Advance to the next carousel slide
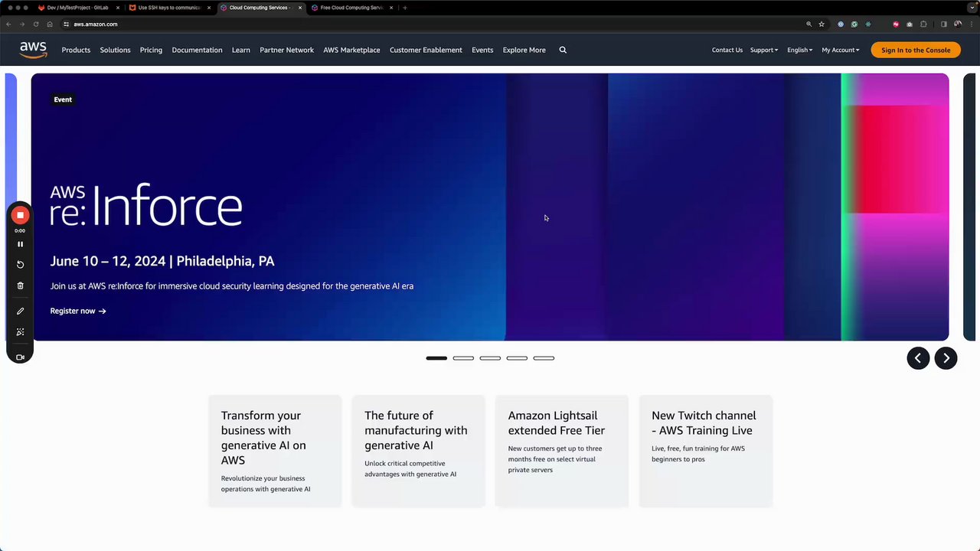The width and height of the screenshot is (980, 551). (946, 358)
